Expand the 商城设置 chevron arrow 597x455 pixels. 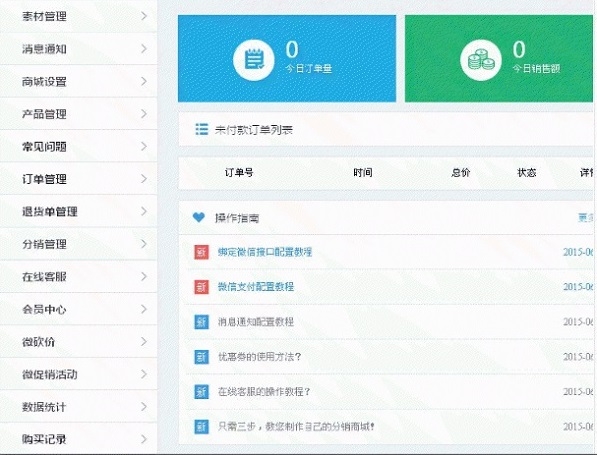tap(144, 81)
